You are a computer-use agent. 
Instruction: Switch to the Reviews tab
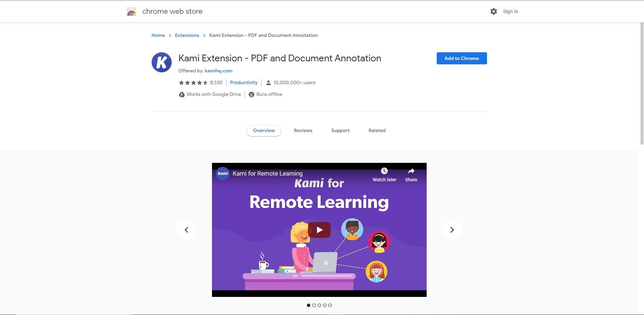click(303, 131)
